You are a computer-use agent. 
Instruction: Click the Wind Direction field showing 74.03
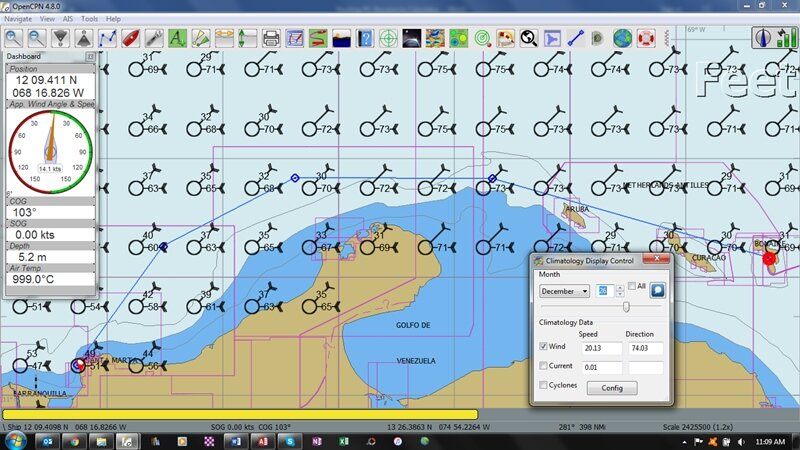coord(645,348)
